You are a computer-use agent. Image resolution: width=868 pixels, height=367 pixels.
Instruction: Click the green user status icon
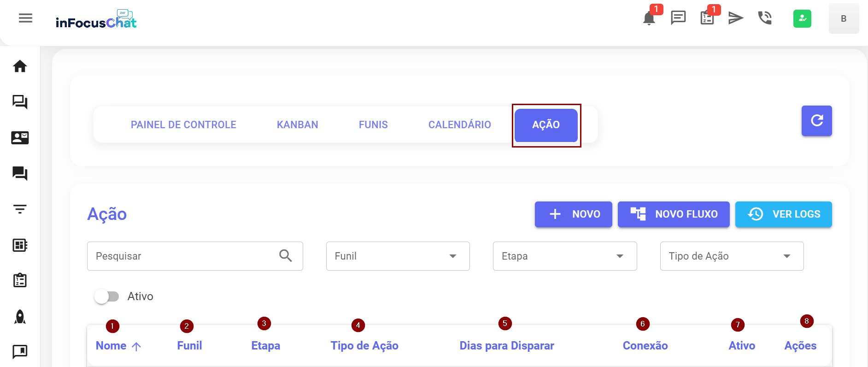[x=802, y=18]
